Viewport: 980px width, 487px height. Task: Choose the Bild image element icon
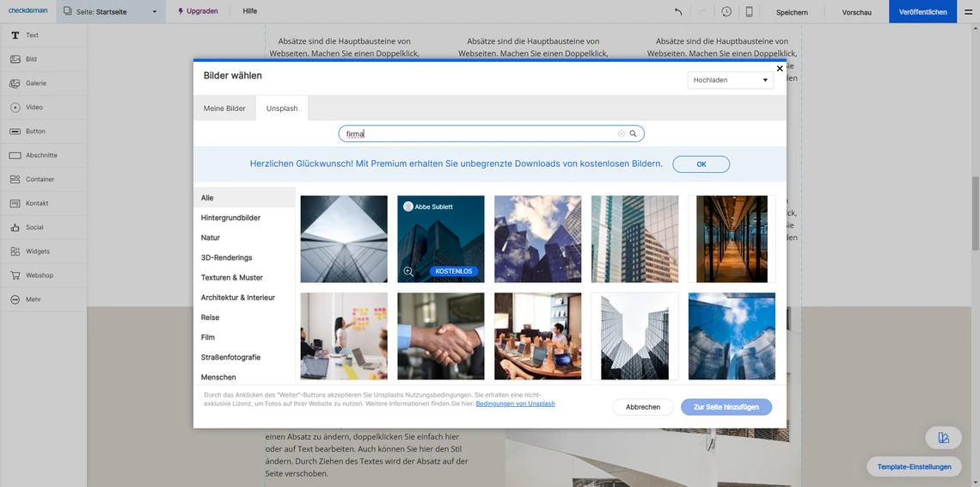tap(15, 59)
